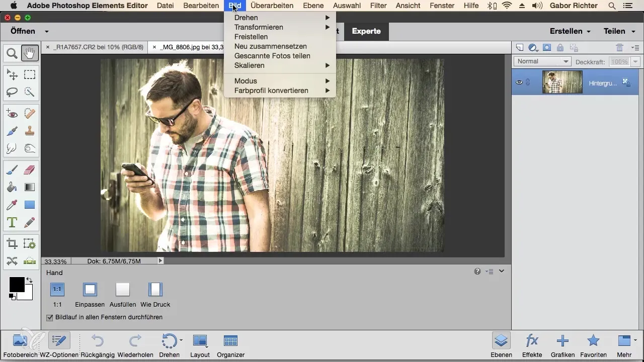Screen dimensions: 644x362
Task: Select the Content-Aware Move tool
Action: 12,261
